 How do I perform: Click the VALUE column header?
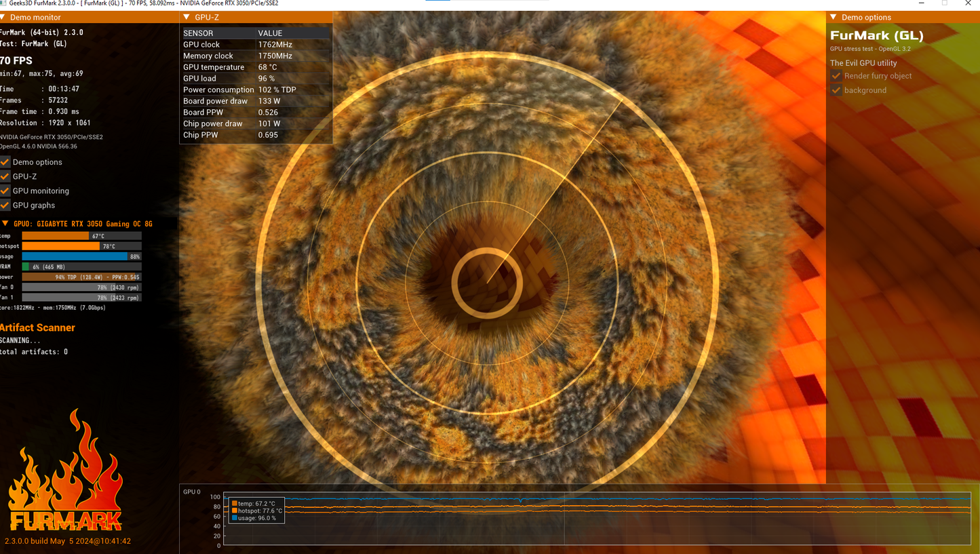[x=270, y=33]
